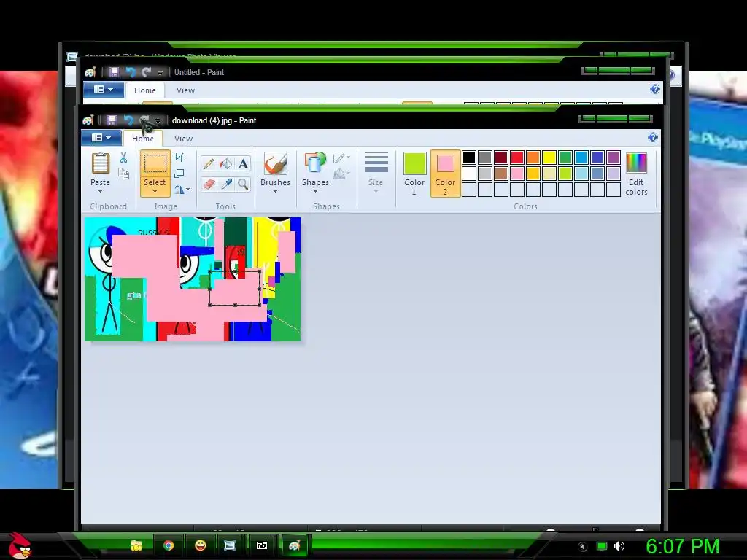Viewport: 747px width, 560px height.
Task: Select the Eraser tool
Action: pos(208,184)
